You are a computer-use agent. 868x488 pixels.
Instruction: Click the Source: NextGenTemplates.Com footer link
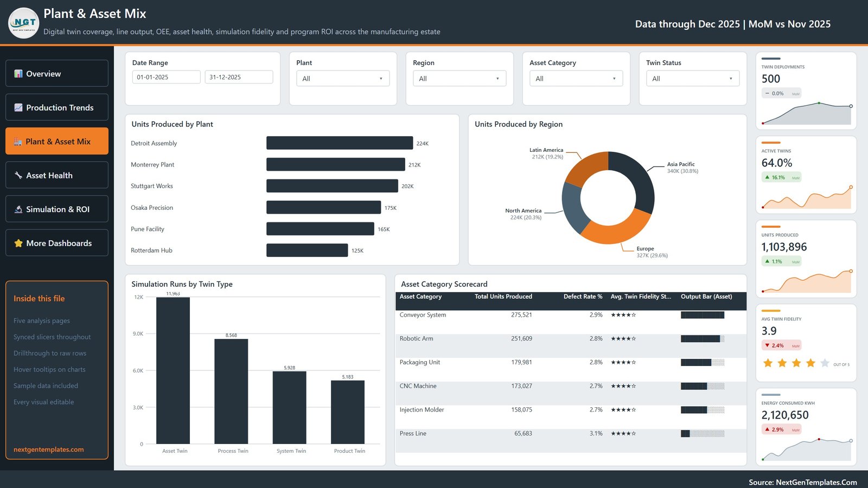point(803,482)
